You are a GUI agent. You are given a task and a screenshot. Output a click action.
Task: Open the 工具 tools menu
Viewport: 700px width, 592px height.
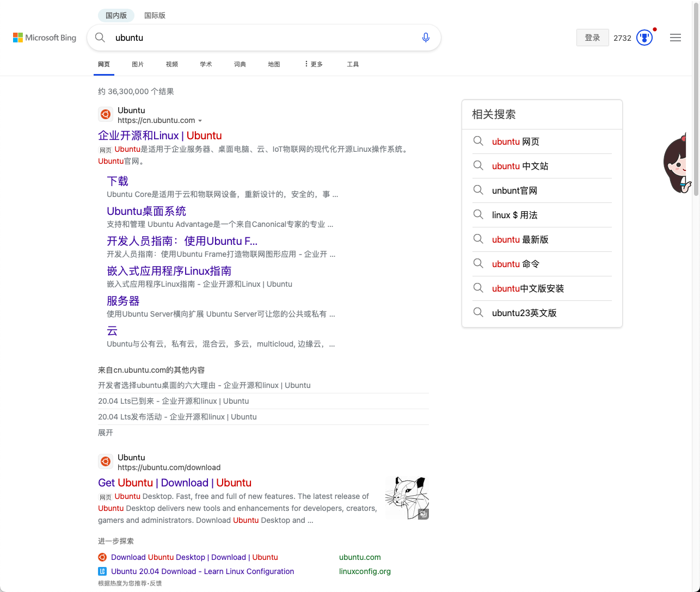point(353,64)
